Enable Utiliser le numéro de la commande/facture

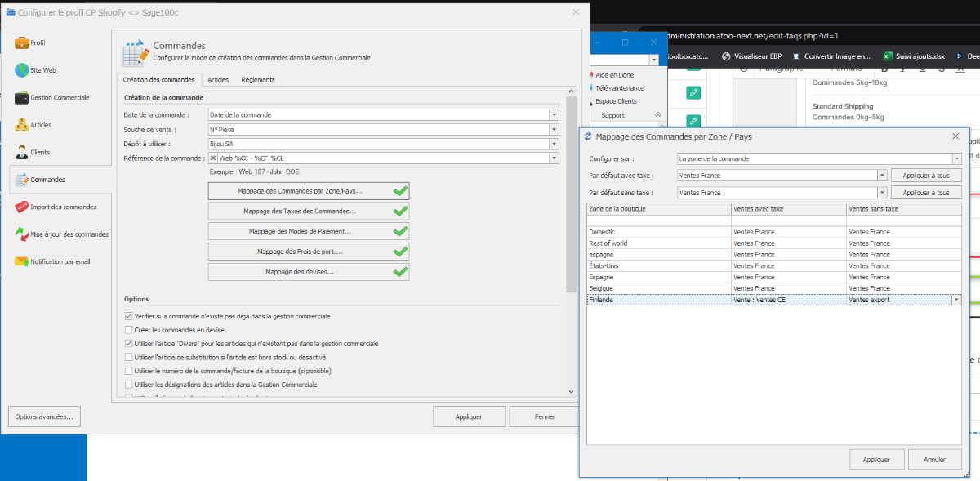tap(128, 371)
